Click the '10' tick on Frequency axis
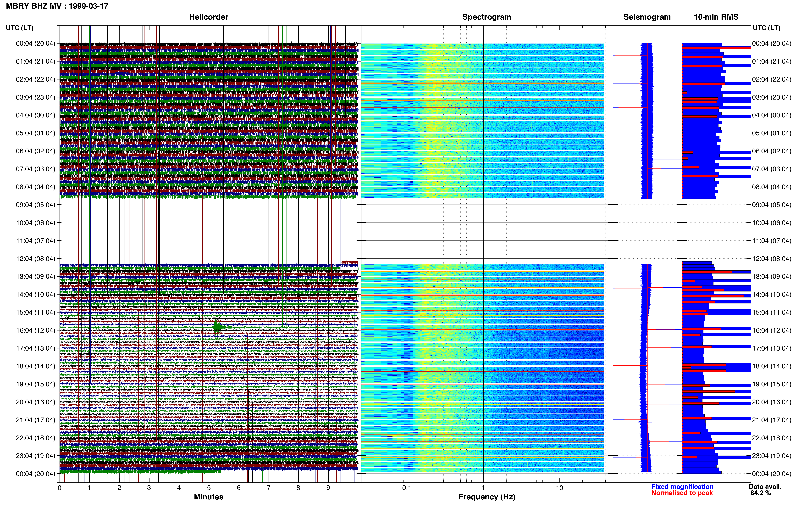 [x=559, y=488]
